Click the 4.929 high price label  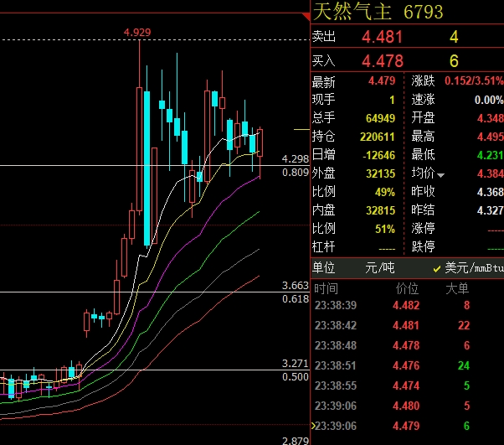coord(137,32)
